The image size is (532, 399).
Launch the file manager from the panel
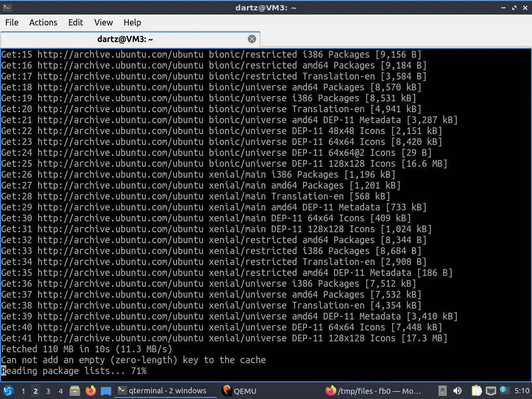75,391
